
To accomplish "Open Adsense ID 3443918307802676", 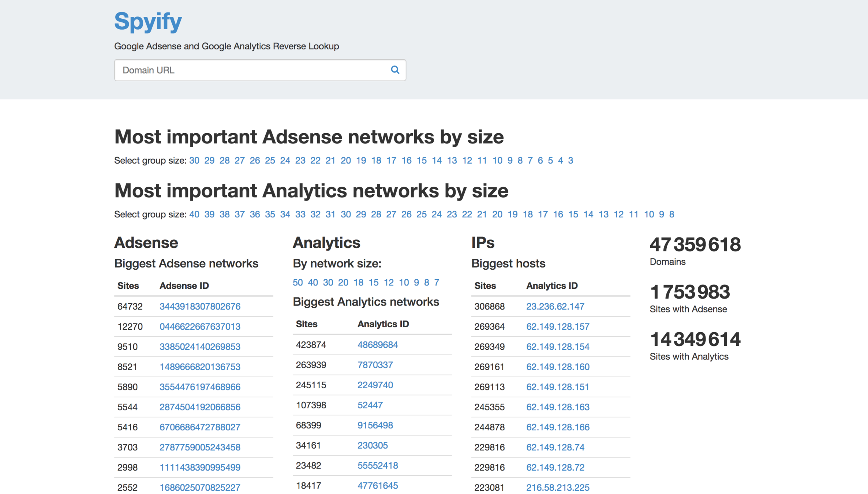I will click(200, 306).
